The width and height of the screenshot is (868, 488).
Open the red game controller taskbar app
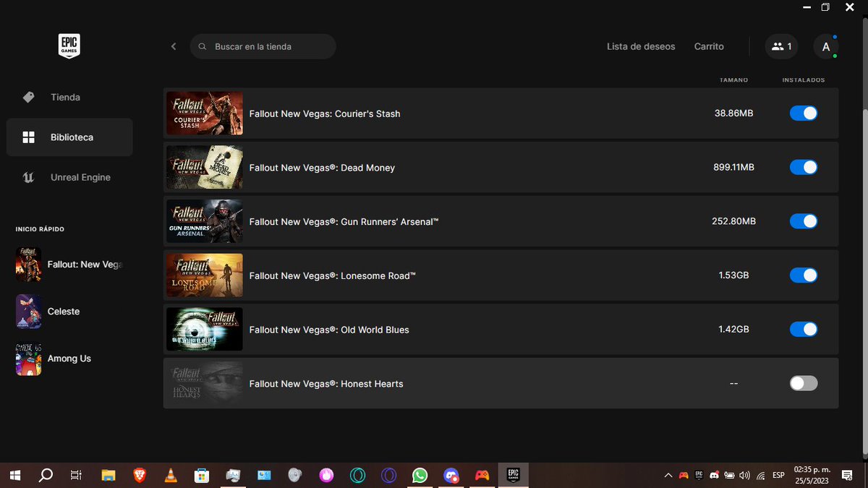click(482, 475)
